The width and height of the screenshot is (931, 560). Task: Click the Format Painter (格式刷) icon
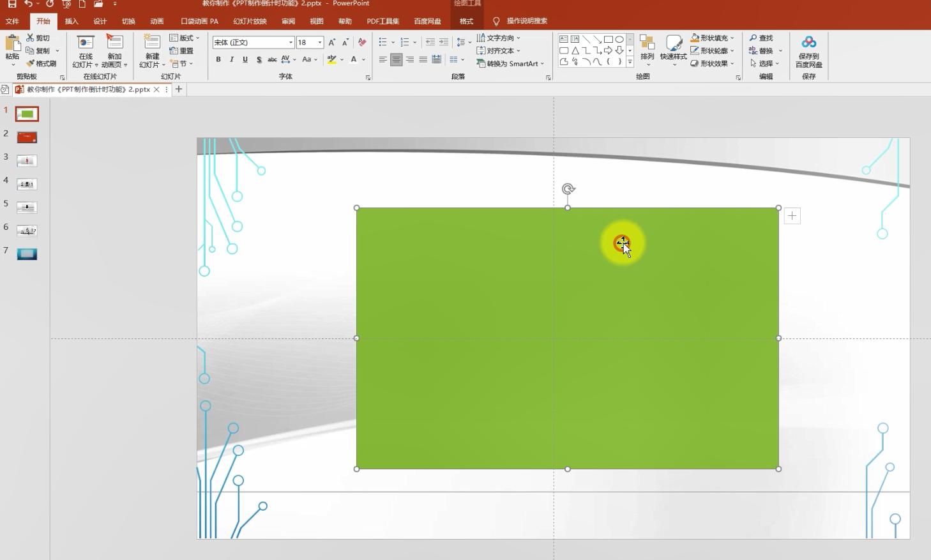pos(30,63)
